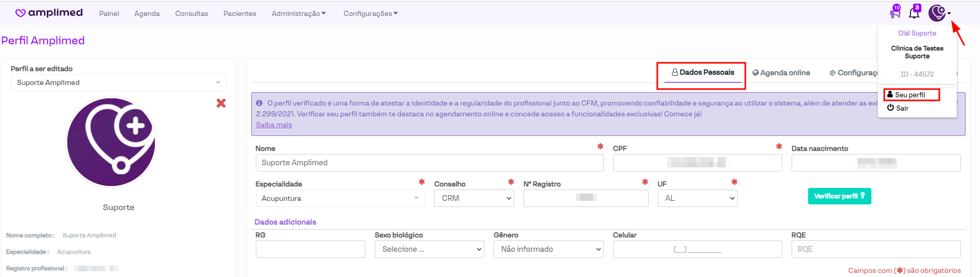
Task: Expand the Configurações menu
Action: (x=371, y=13)
